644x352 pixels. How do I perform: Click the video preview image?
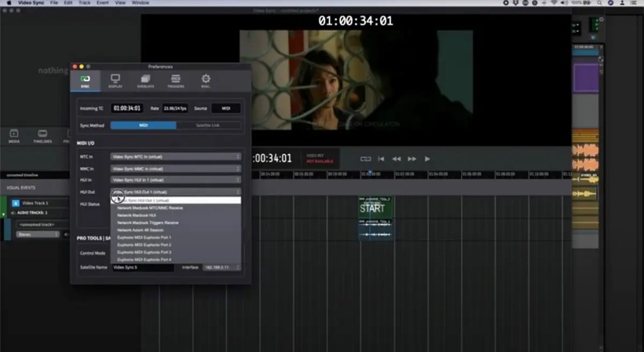pyautogui.click(x=356, y=80)
